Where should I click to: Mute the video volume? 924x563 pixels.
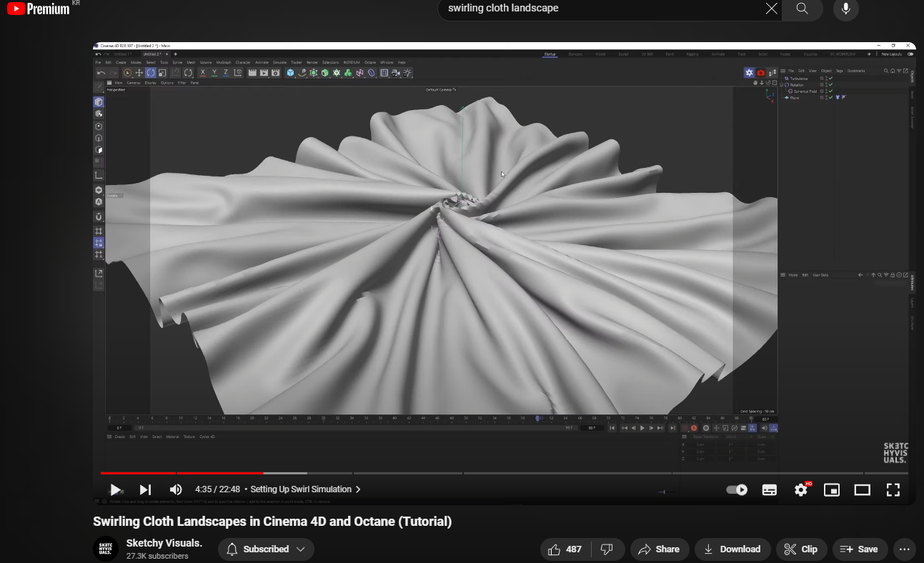176,489
